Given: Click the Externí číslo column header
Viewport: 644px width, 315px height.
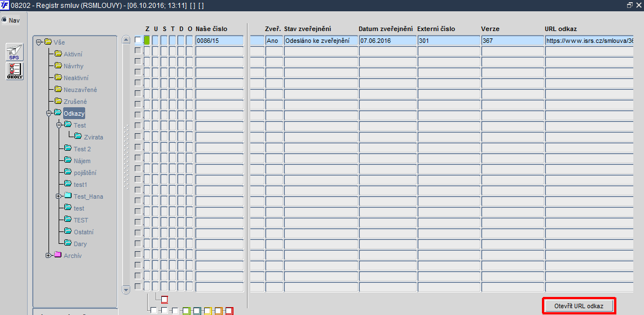Looking at the screenshot, I should [x=436, y=29].
